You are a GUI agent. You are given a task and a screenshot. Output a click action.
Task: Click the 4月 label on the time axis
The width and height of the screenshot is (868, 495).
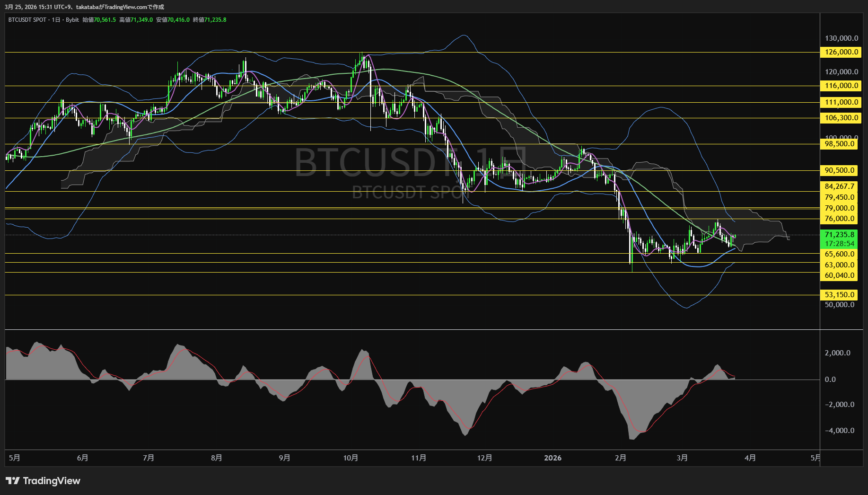750,458
